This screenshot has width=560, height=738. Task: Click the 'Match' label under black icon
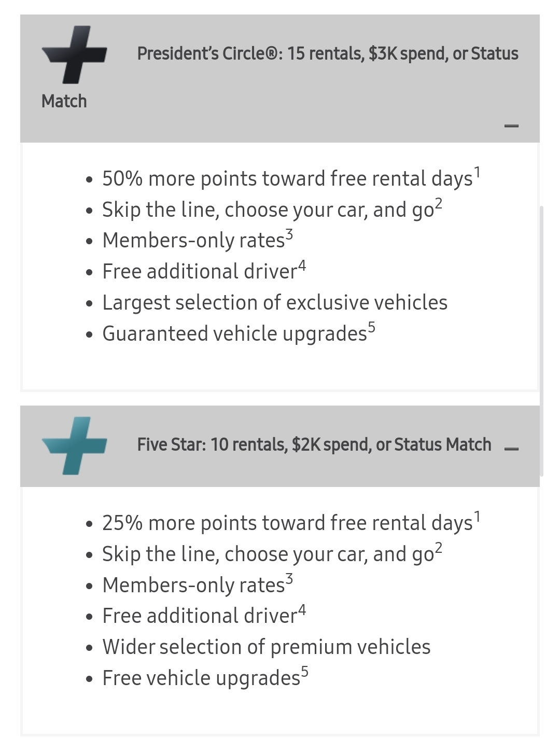(64, 101)
